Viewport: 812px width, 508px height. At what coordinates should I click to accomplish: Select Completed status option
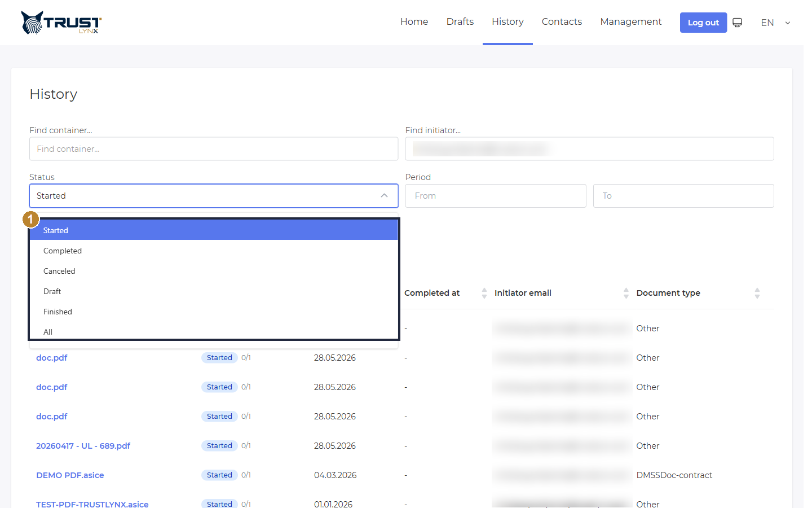pyautogui.click(x=214, y=251)
